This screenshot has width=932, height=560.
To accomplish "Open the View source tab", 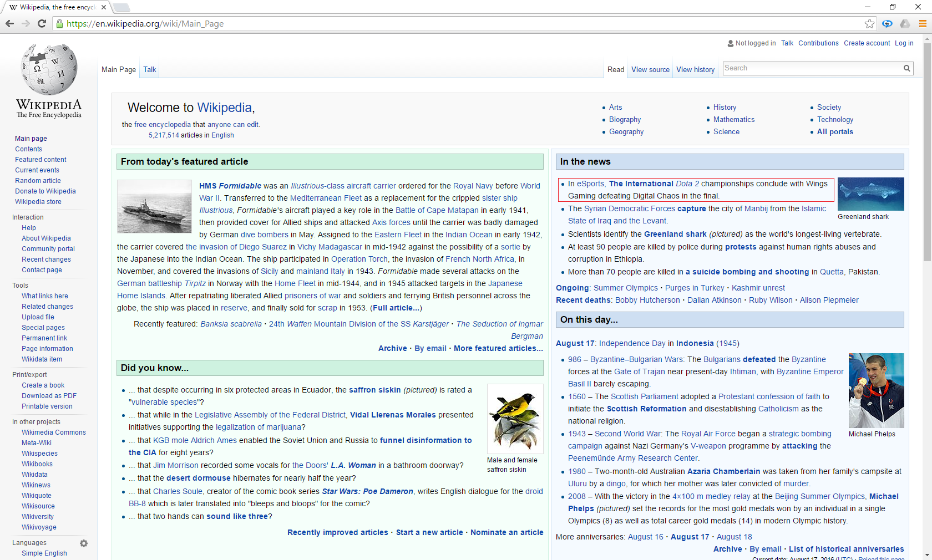I will tap(650, 69).
